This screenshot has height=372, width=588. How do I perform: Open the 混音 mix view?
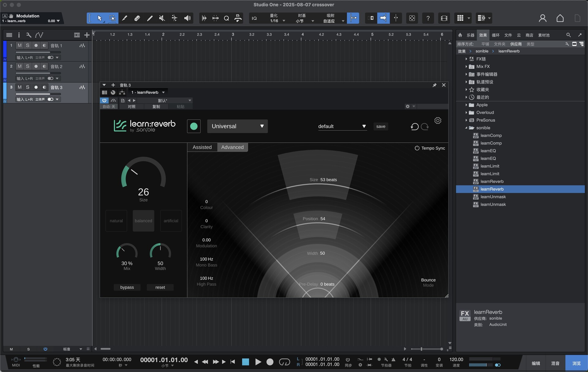pyautogui.click(x=555, y=363)
